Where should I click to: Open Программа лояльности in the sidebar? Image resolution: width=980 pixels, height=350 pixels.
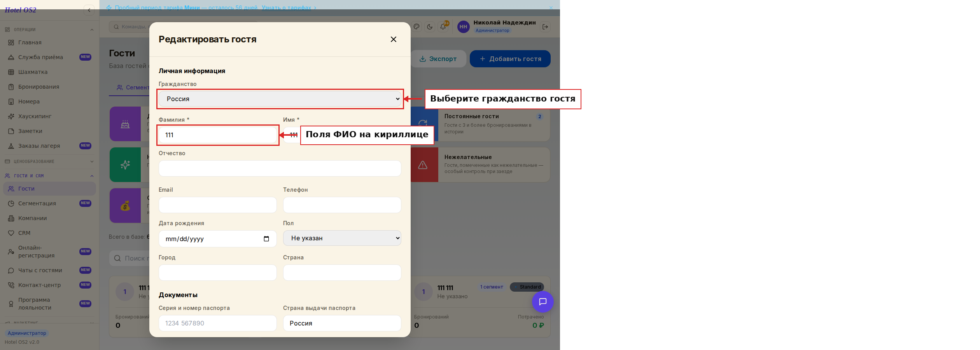click(49, 304)
